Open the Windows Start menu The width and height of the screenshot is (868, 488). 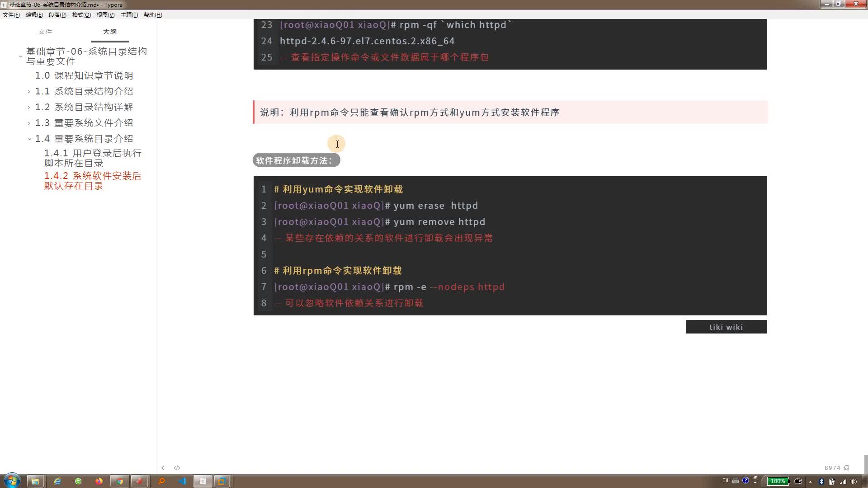(x=12, y=481)
